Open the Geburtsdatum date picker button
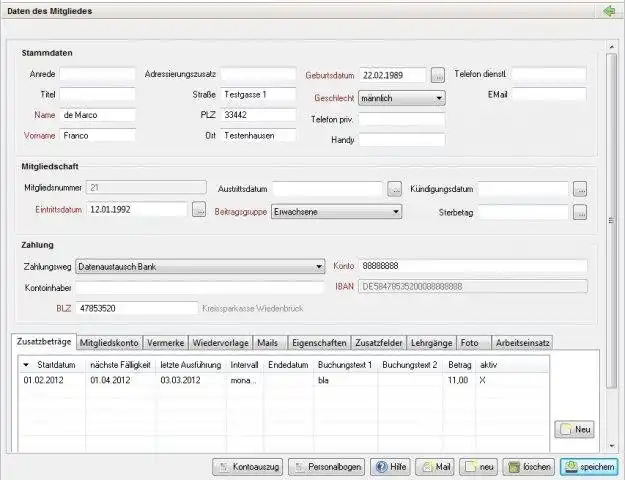Image resolution: width=625 pixels, height=480 pixels. (438, 75)
